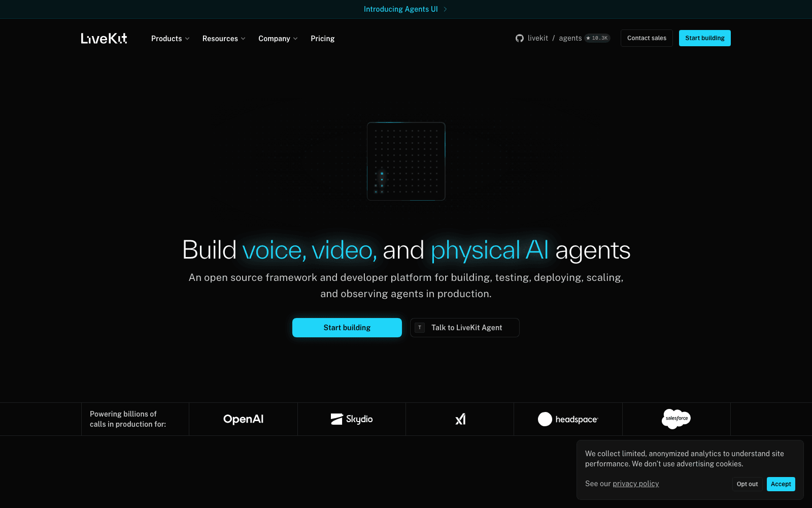Click the Contact sales button
The image size is (812, 508).
(647, 38)
